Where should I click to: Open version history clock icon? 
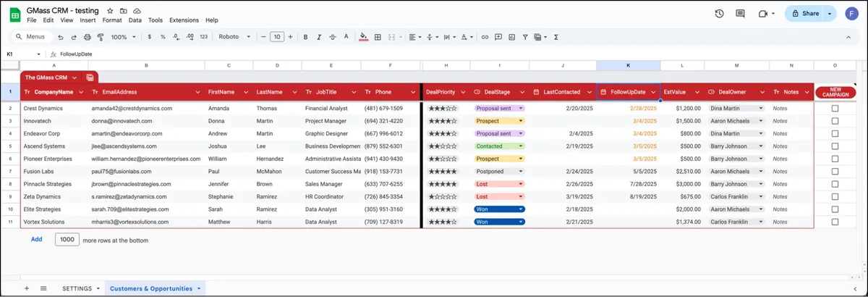[719, 14]
